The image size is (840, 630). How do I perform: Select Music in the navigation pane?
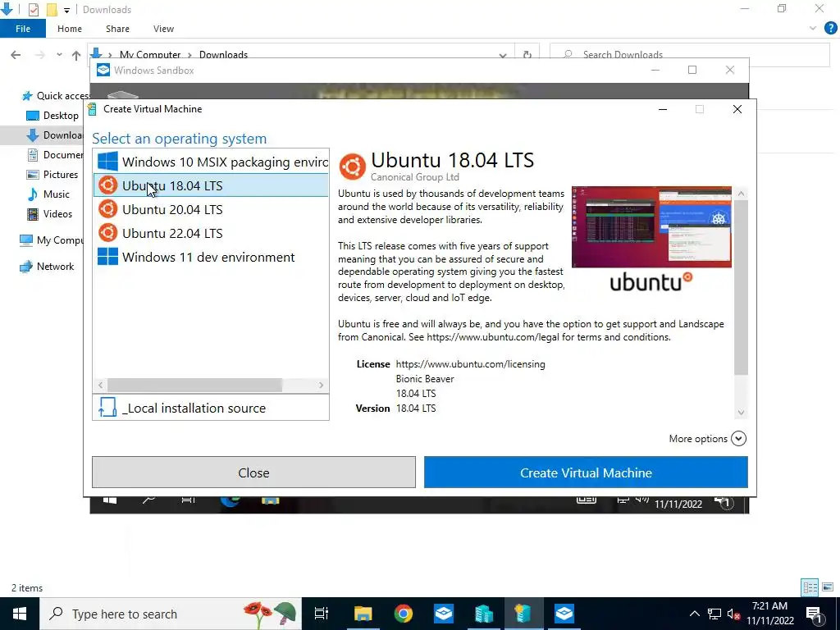(x=48, y=194)
